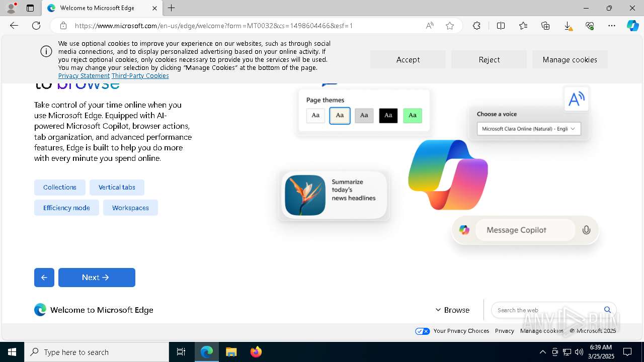Click the search magnifier icon in footer
The width and height of the screenshot is (644, 362).
(607, 310)
